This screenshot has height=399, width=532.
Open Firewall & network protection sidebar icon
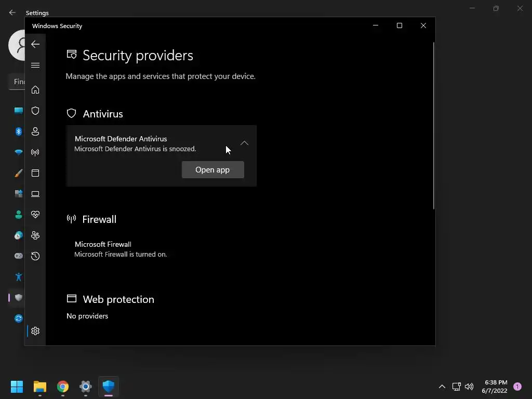click(35, 152)
